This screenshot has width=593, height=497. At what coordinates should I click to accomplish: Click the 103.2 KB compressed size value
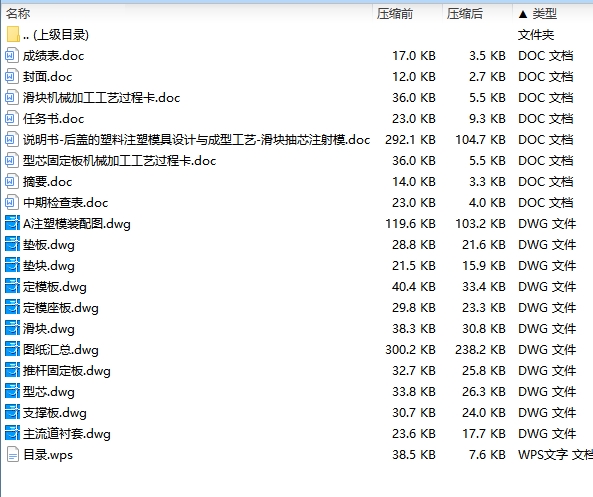tap(480, 224)
